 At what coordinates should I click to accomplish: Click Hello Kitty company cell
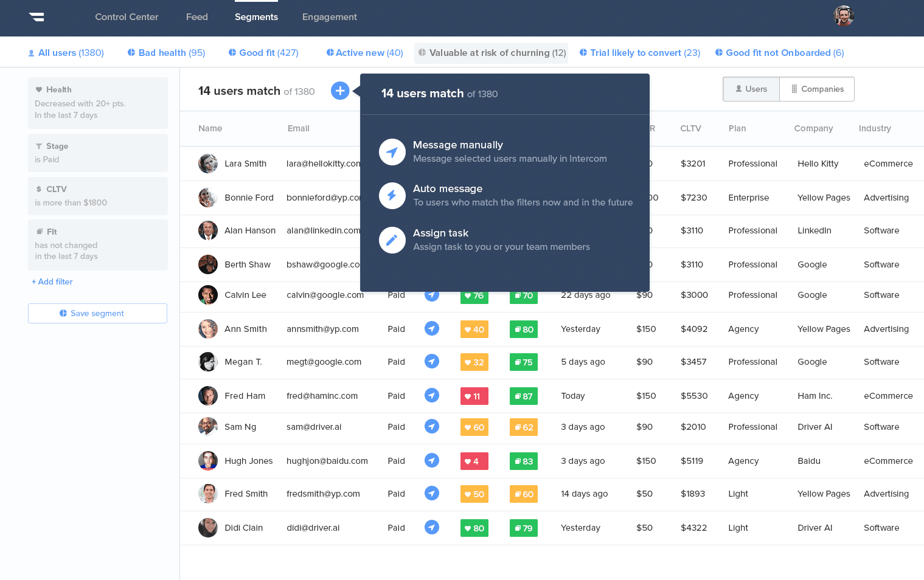[818, 164]
